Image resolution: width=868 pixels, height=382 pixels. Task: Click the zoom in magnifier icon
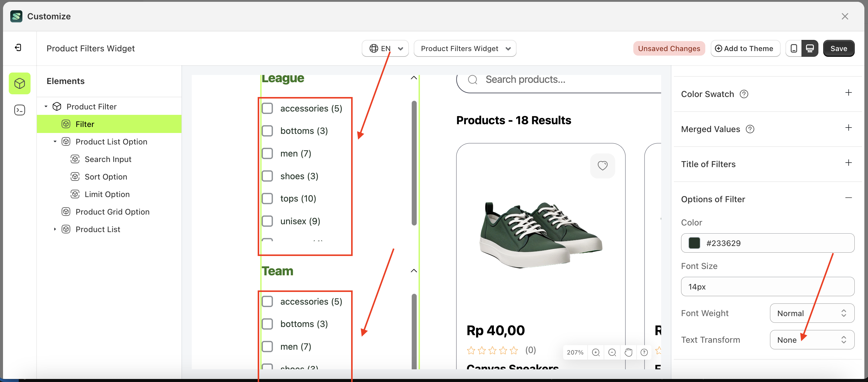[596, 352]
